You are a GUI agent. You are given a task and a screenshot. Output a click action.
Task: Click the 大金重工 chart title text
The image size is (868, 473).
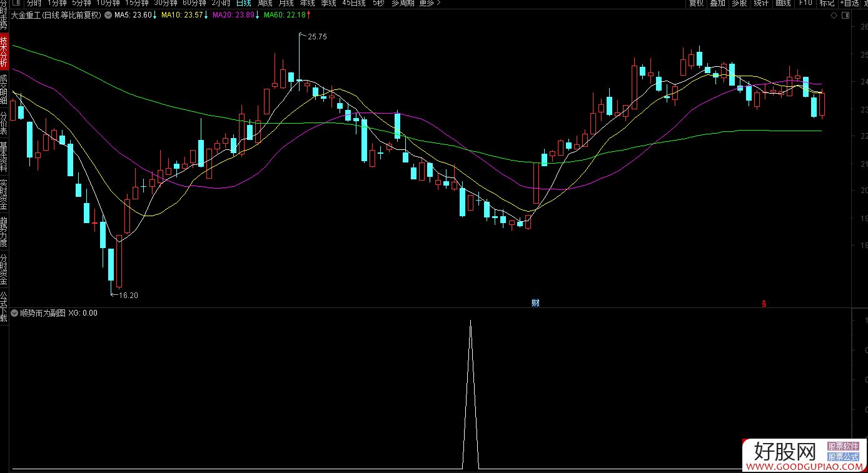click(56, 15)
